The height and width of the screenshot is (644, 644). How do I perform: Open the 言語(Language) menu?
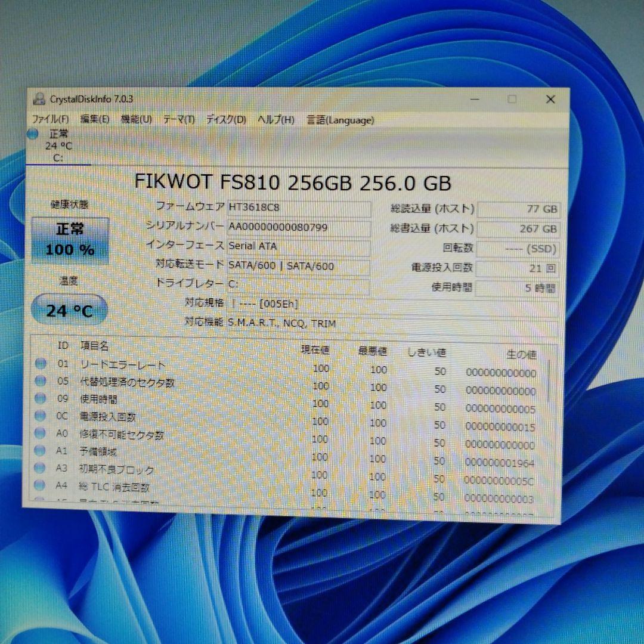pyautogui.click(x=340, y=119)
